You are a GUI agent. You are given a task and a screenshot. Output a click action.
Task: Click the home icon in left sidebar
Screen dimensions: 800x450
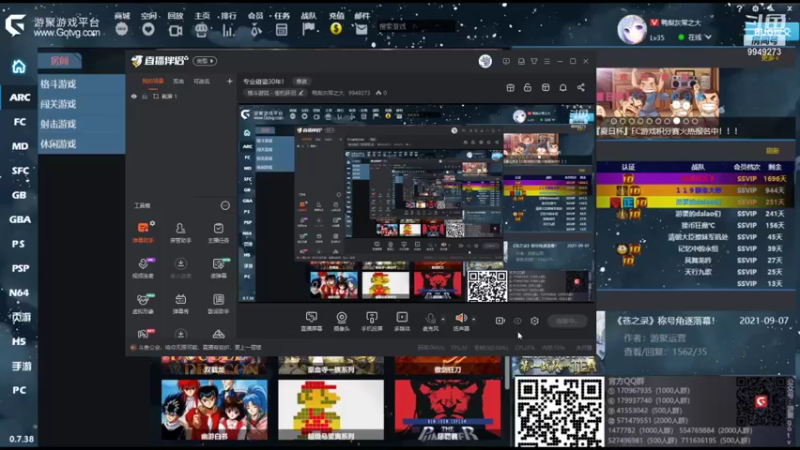tap(19, 66)
